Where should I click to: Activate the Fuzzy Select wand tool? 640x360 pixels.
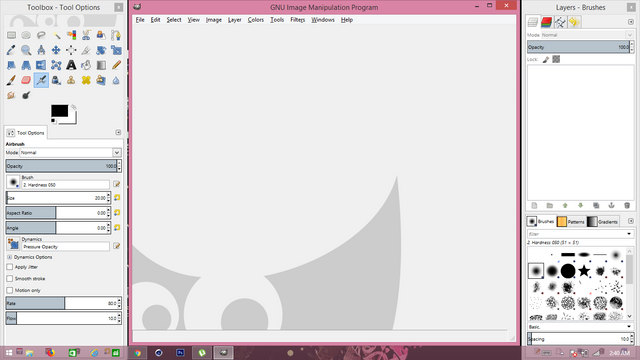click(x=56, y=36)
